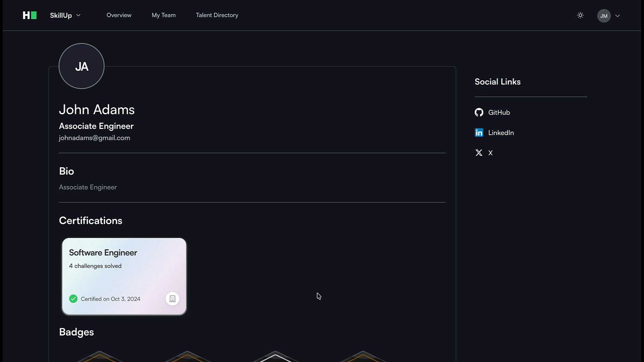Click the LinkedIn logo icon

pyautogui.click(x=479, y=133)
